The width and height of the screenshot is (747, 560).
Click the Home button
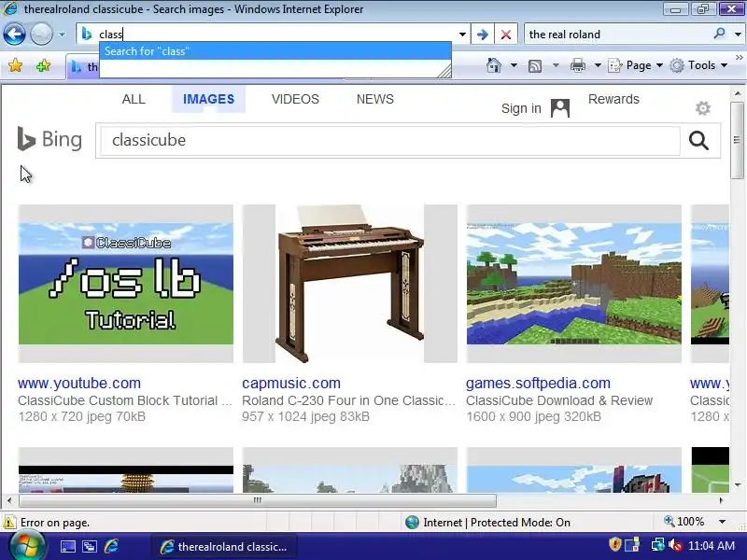point(494,65)
